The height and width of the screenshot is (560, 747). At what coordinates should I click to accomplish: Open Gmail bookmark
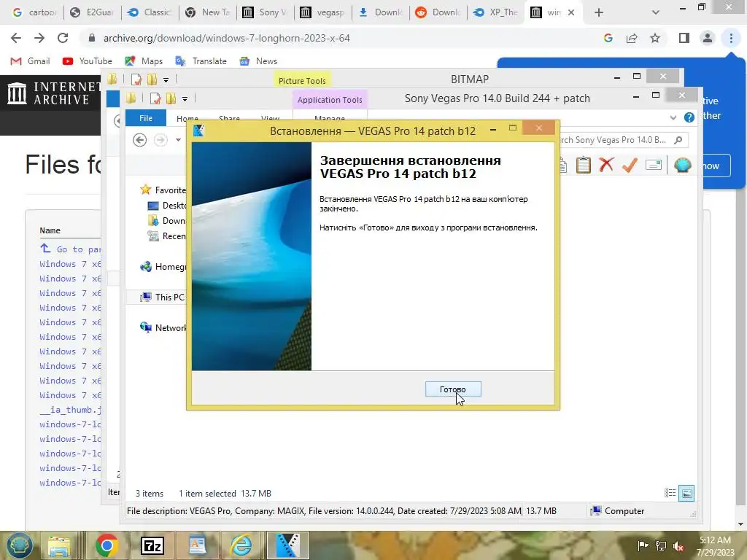pyautogui.click(x=30, y=61)
